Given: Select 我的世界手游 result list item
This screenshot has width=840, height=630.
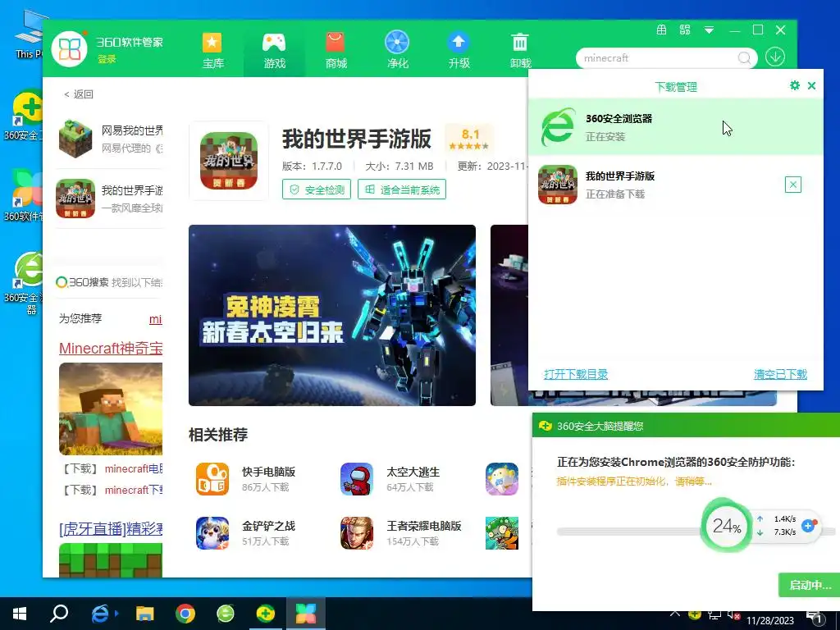Looking at the screenshot, I should [110, 199].
